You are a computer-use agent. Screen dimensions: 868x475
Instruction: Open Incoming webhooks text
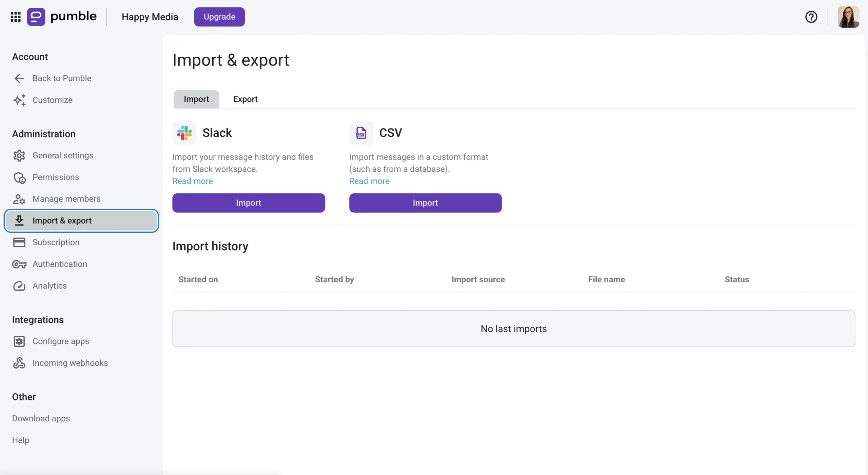[x=70, y=363]
